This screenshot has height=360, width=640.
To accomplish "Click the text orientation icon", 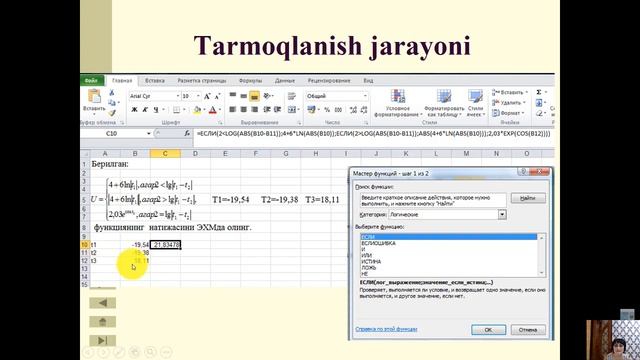I will pos(267,96).
